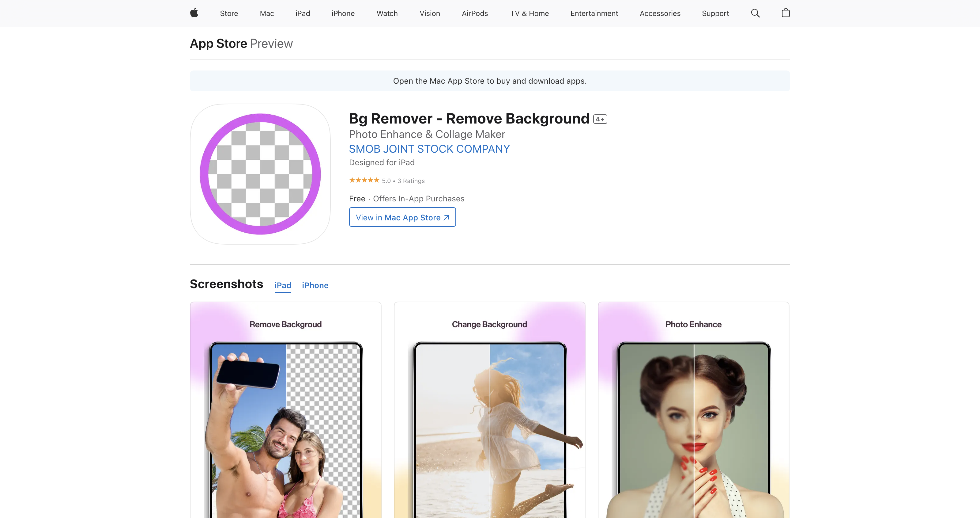Open the TV & Home menu

pyautogui.click(x=530, y=13)
